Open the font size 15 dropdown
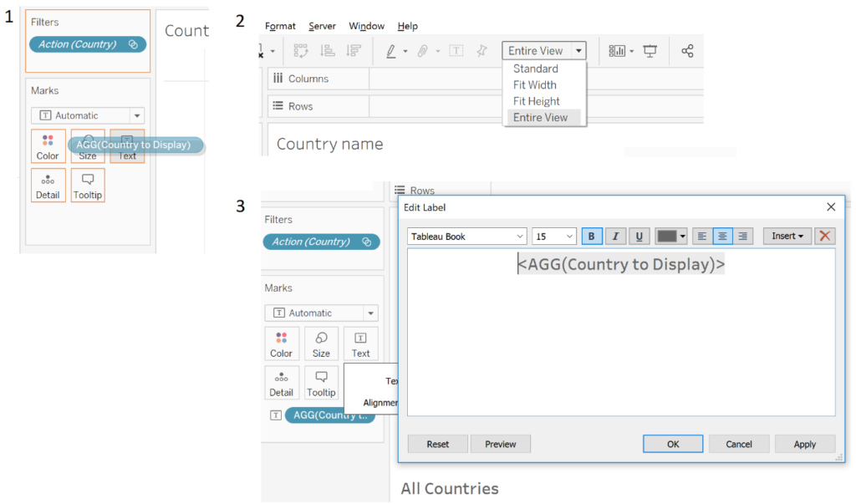The height and width of the screenshot is (504, 856). tap(555, 237)
